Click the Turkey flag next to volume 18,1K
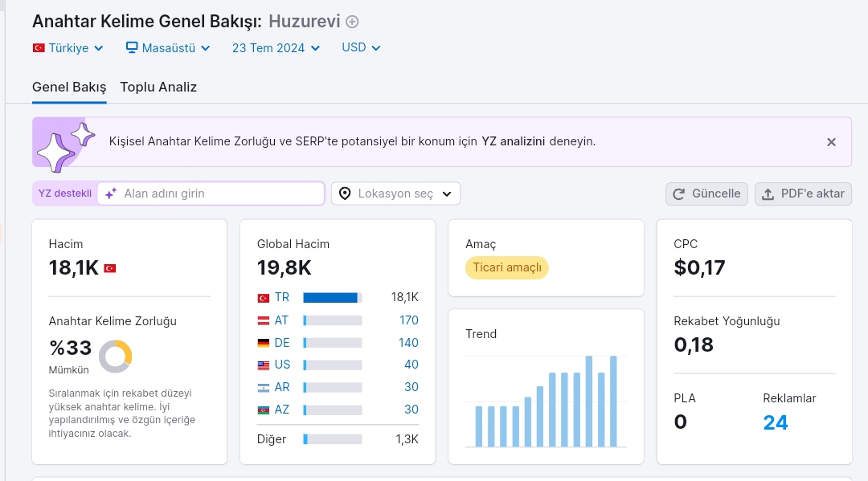This screenshot has width=868, height=481. coord(109,269)
